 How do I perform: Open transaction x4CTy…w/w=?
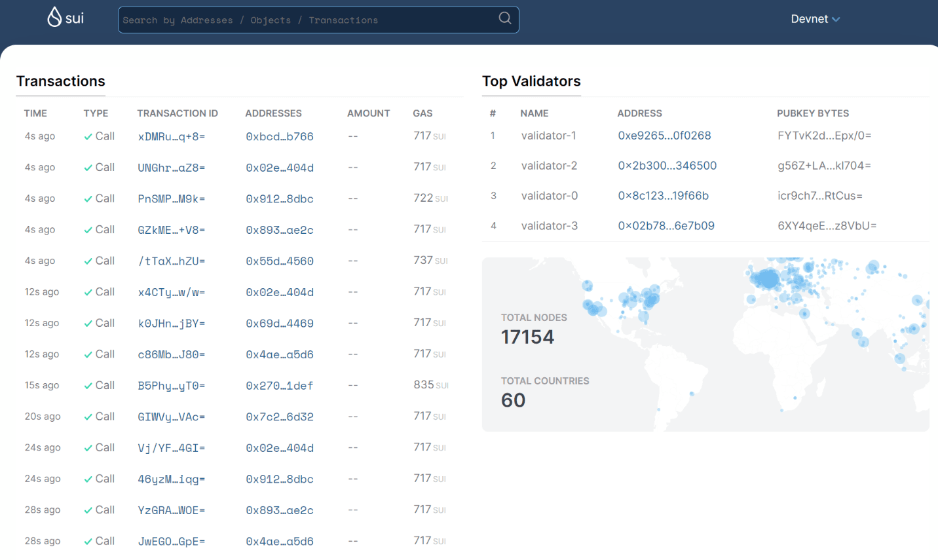(x=172, y=292)
